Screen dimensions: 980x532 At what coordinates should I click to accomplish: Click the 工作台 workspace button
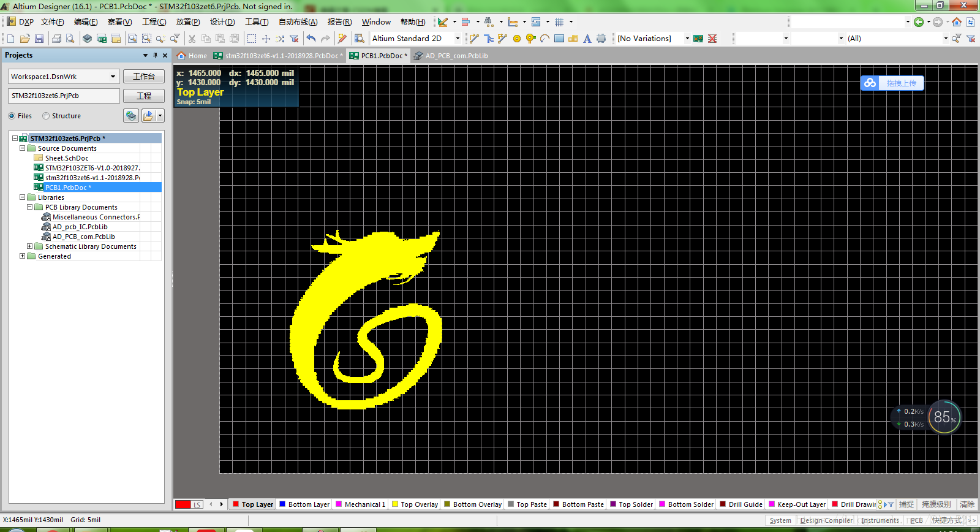[x=144, y=77]
